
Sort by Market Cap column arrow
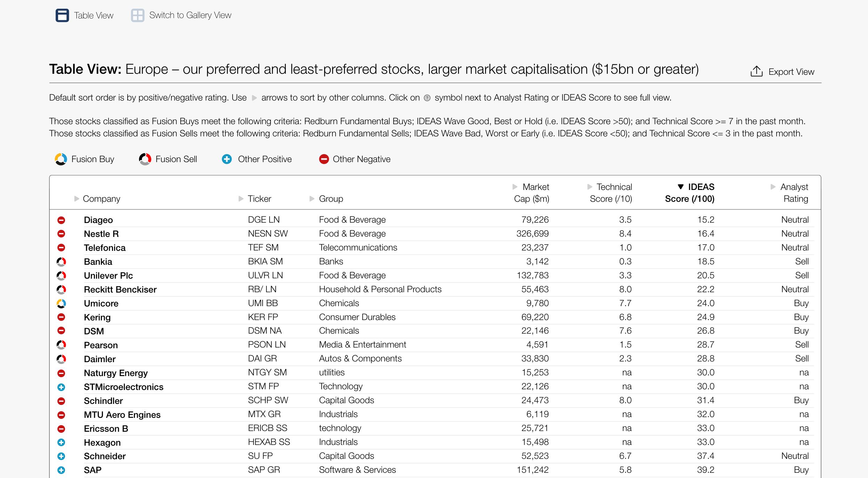click(515, 187)
